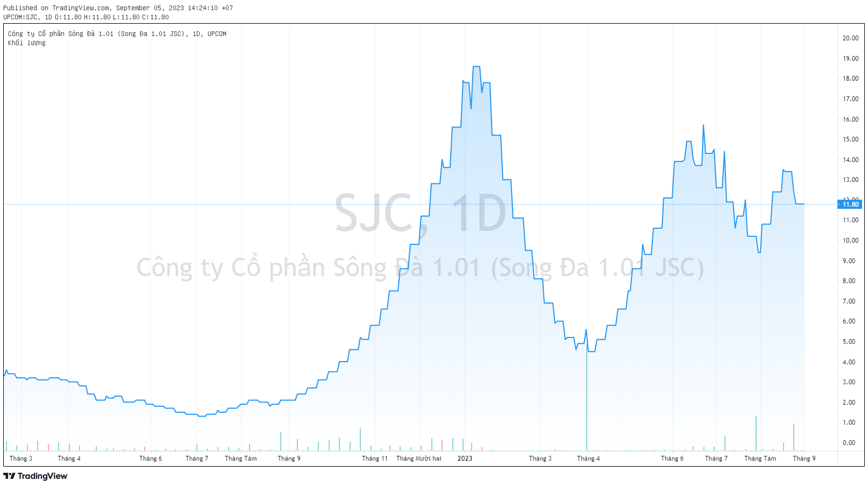Click the 2023 'Tháng Tám' time axis label
Image resolution: width=868 pixels, height=486 pixels.
[760, 459]
